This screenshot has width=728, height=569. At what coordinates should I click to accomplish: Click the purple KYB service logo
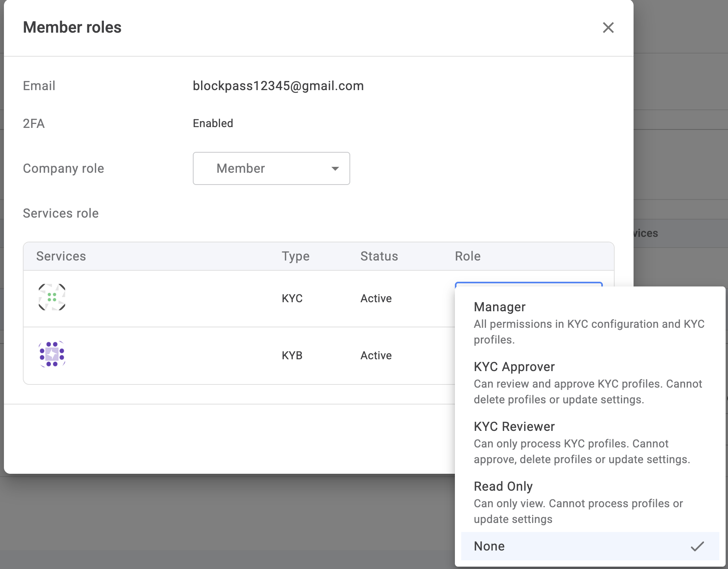tap(52, 354)
